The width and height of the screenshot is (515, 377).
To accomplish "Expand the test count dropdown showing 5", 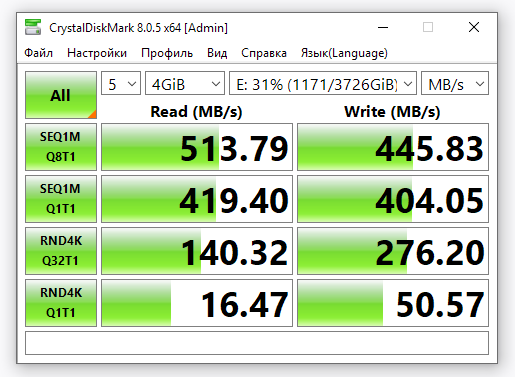I will tap(121, 83).
